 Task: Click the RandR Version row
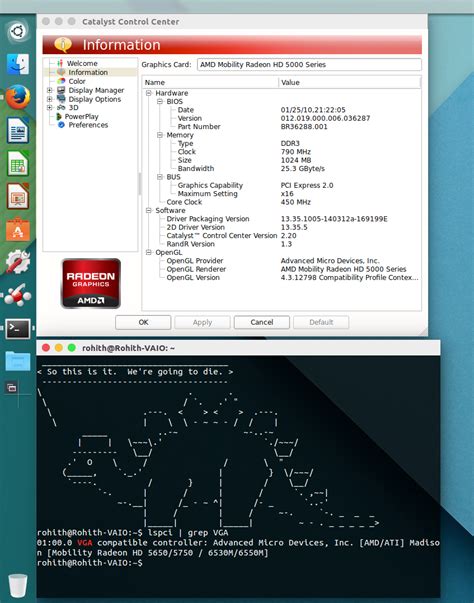pyautogui.click(x=281, y=244)
